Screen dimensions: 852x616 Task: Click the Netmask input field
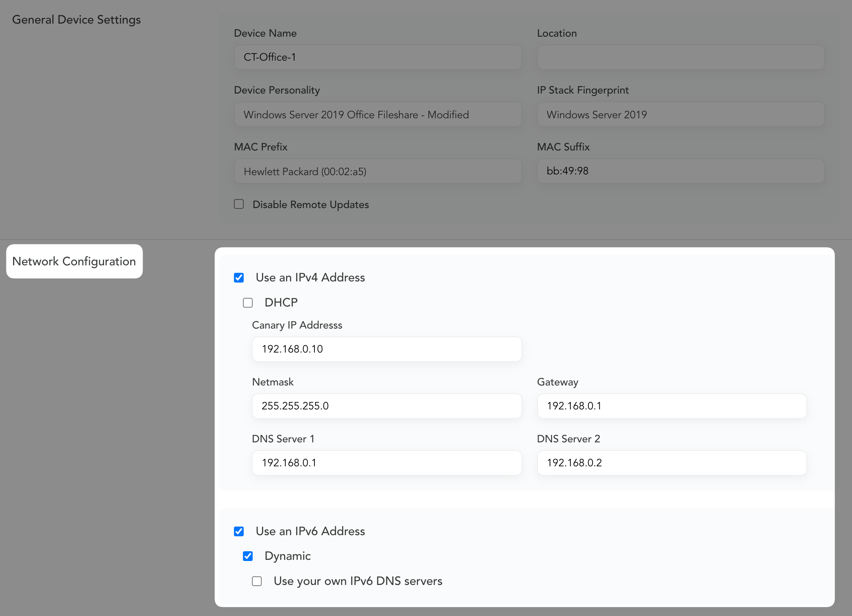[387, 406]
